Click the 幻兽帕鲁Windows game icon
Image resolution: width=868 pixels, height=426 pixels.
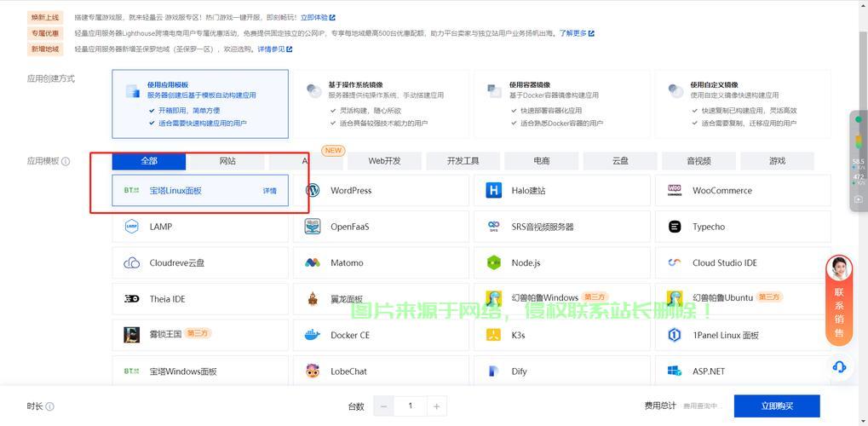click(493, 299)
